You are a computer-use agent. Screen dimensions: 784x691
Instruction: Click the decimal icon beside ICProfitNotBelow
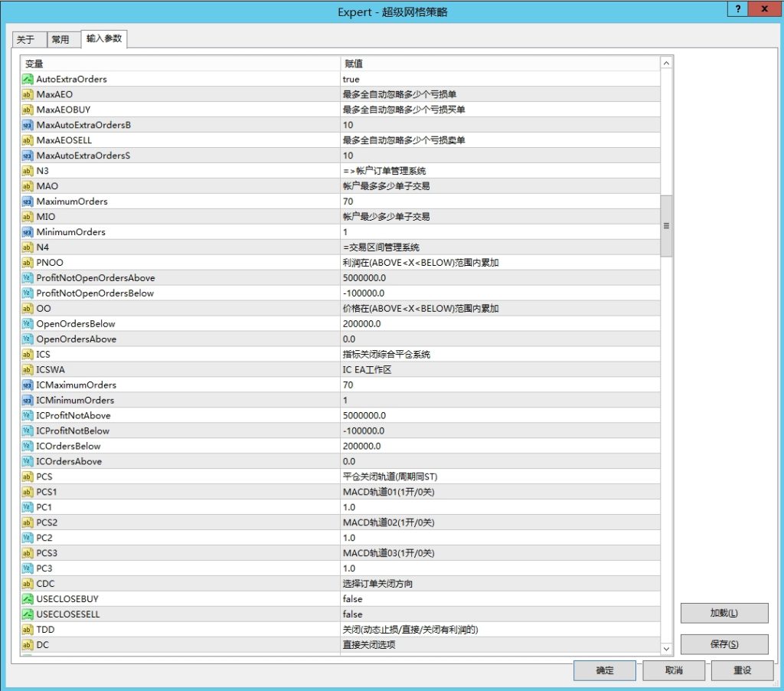tap(27, 431)
